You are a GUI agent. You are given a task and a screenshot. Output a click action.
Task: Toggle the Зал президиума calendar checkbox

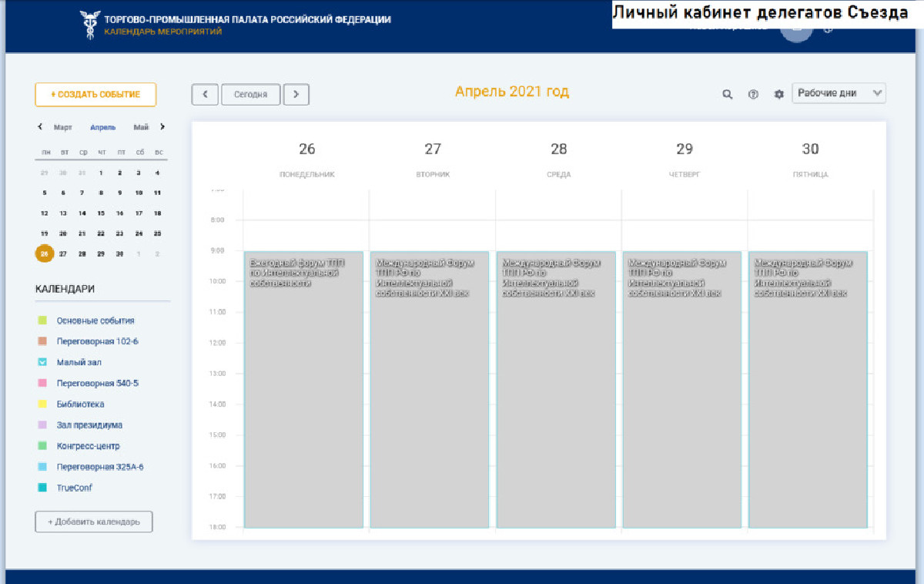(x=43, y=425)
